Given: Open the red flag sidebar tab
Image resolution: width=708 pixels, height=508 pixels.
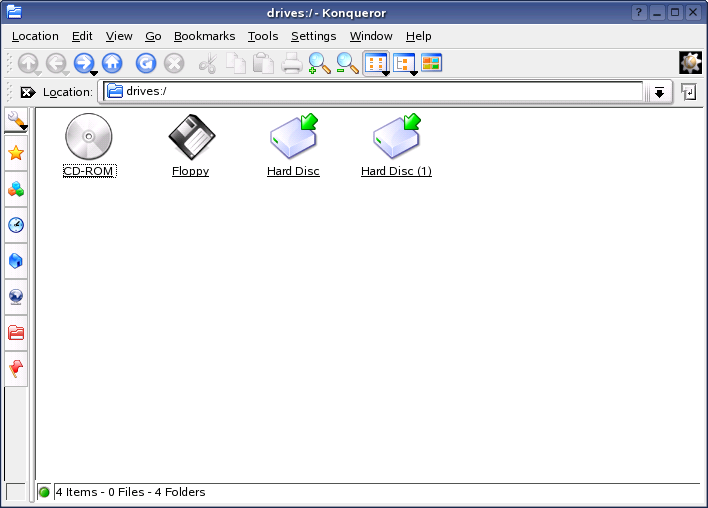Looking at the screenshot, I should (x=16, y=369).
